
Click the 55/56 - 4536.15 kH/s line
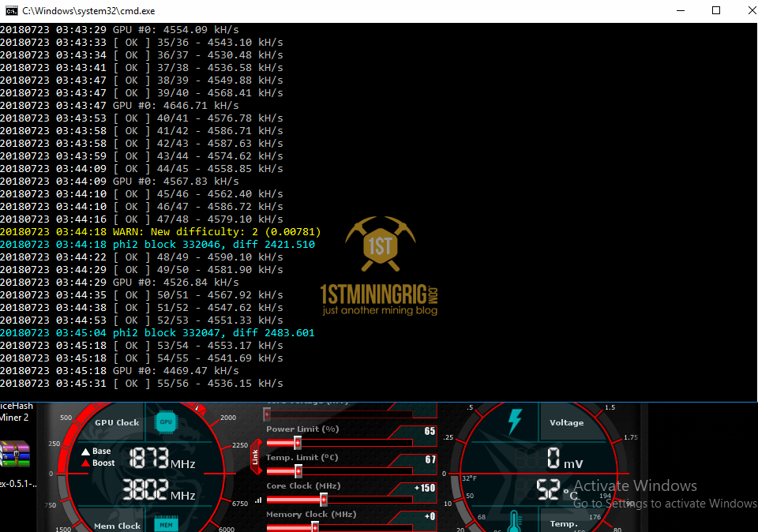(x=141, y=383)
